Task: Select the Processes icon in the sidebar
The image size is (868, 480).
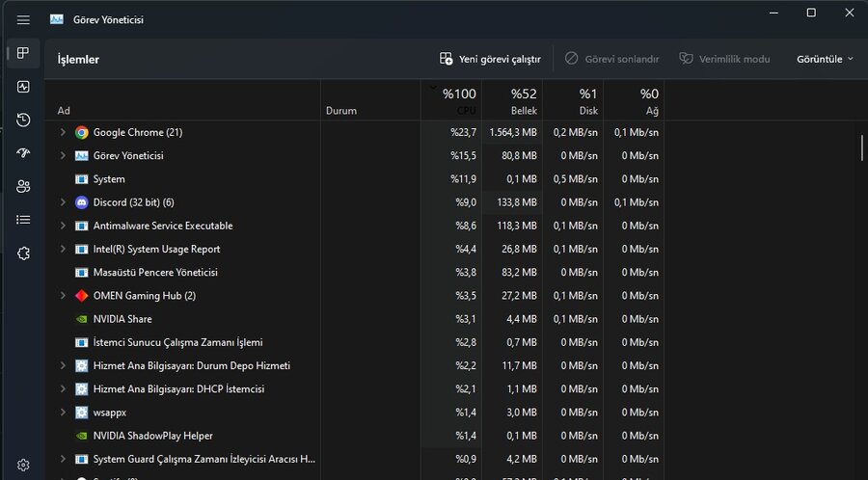Action: [x=23, y=53]
